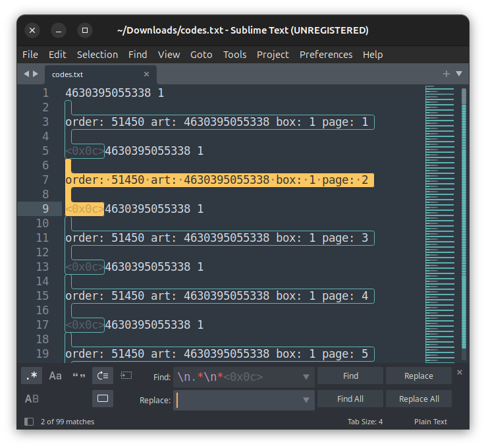
Task: Toggle case sensitive matching (Aa)
Action: tap(55, 376)
